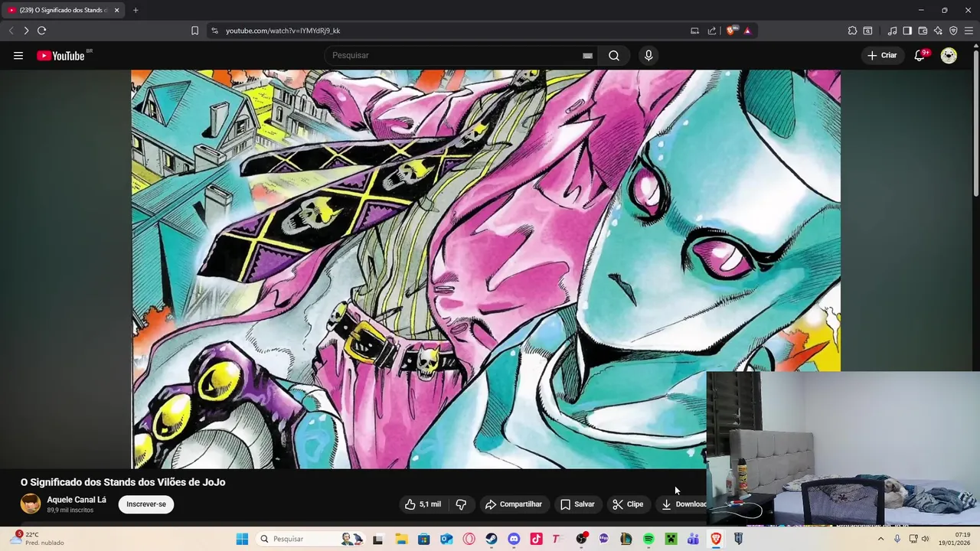
Task: Open Discord from the taskbar
Action: click(x=514, y=539)
